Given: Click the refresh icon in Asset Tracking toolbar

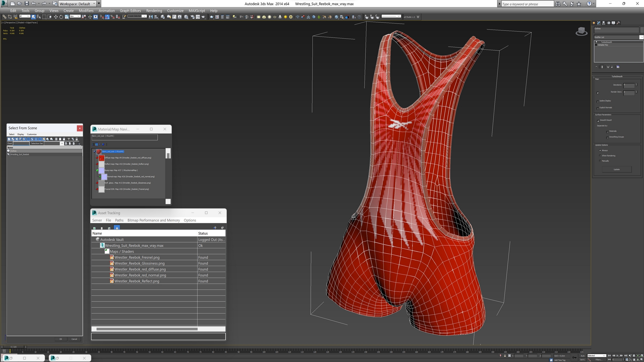Looking at the screenshot, I should coord(94,228).
